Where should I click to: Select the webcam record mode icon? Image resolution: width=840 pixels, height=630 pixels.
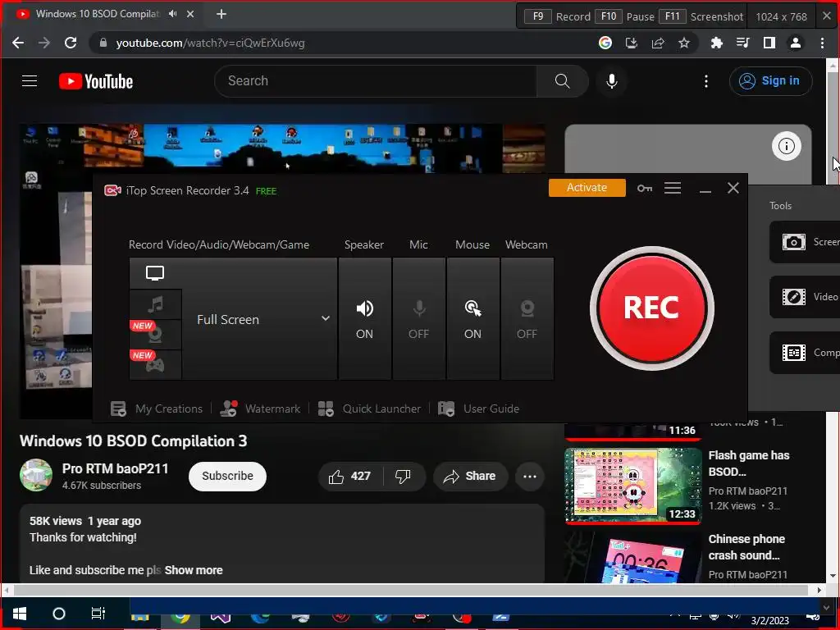[x=155, y=336]
